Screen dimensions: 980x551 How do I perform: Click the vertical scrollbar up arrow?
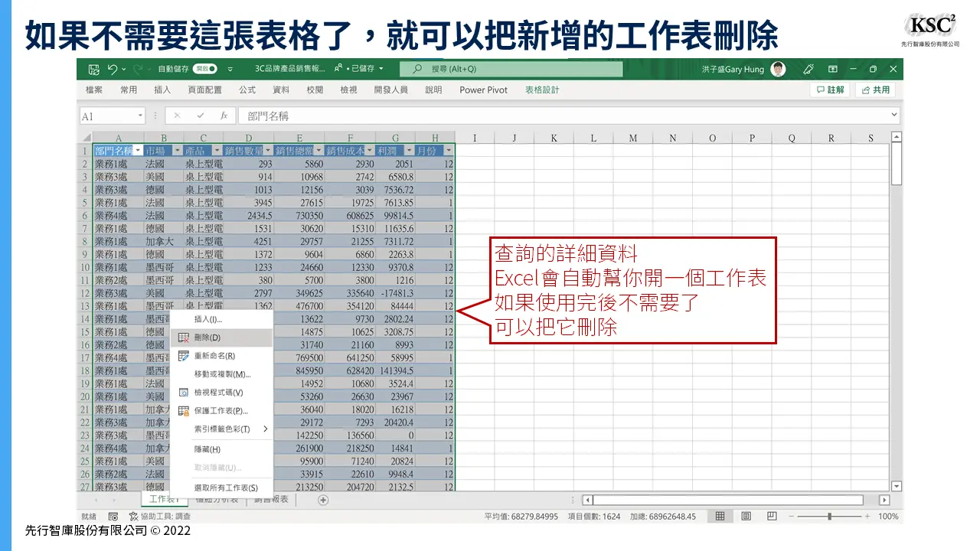[x=897, y=137]
